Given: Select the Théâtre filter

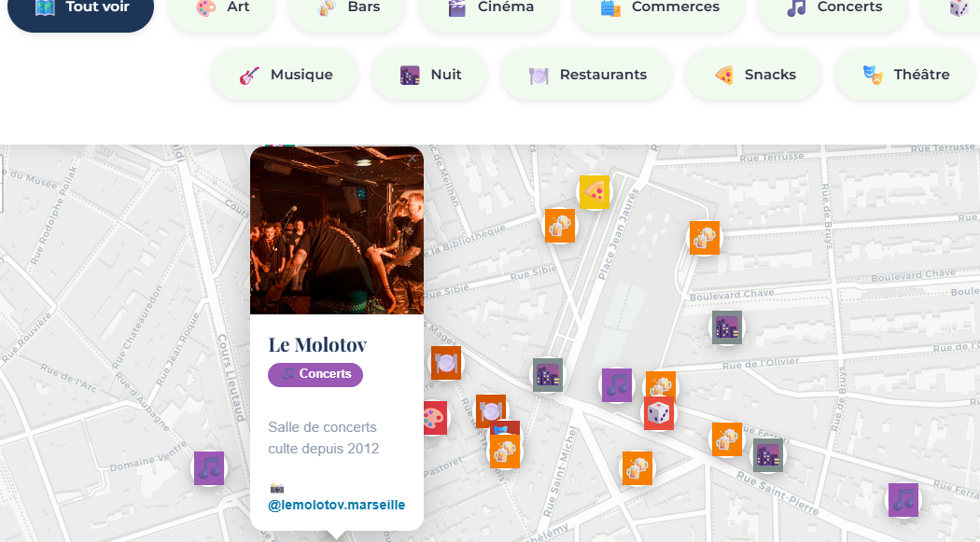Looking at the screenshot, I should 905,75.
